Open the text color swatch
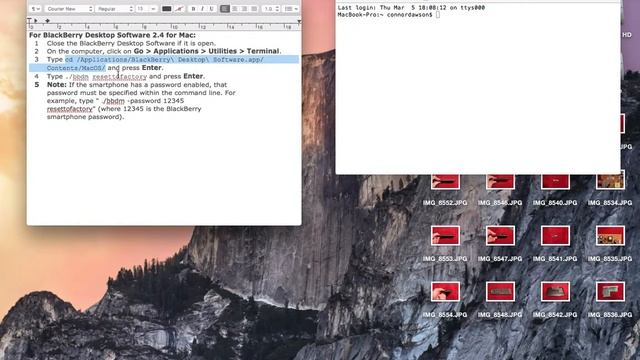640x360 pixels. [167, 9]
